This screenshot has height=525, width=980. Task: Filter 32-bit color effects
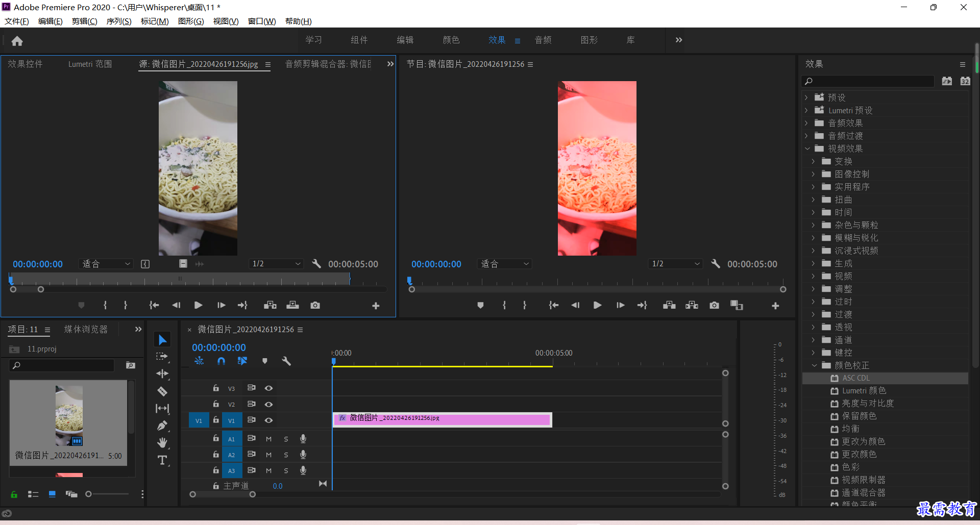coord(965,81)
